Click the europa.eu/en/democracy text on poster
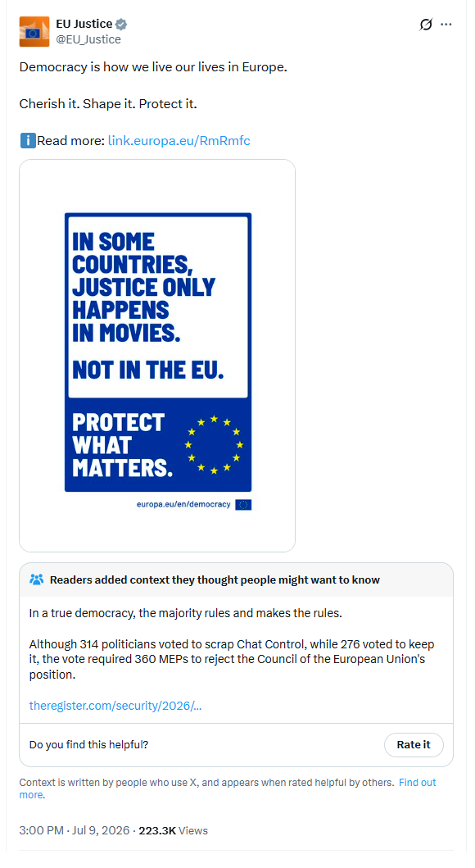The width and height of the screenshot is (475, 868). 183,504
